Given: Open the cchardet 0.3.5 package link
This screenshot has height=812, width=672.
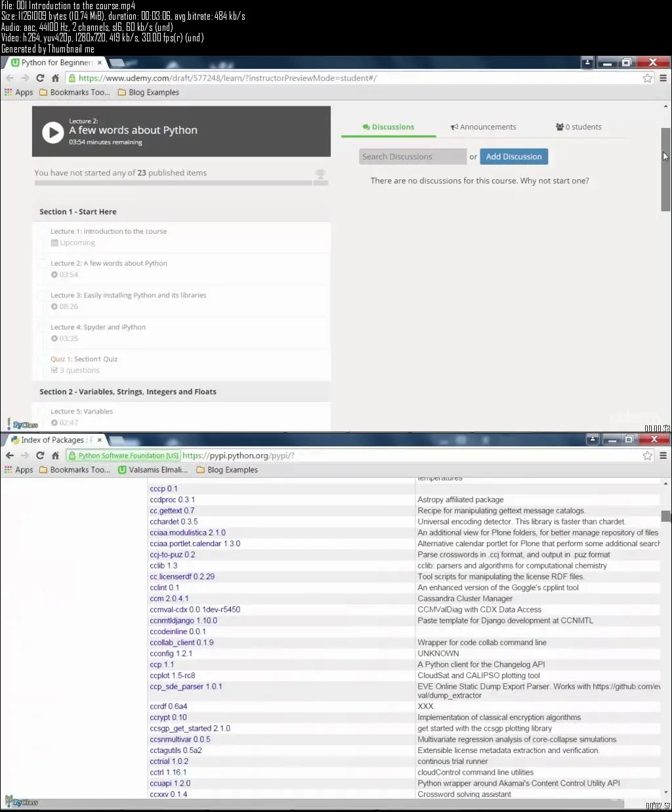Looking at the screenshot, I should 173,522.
